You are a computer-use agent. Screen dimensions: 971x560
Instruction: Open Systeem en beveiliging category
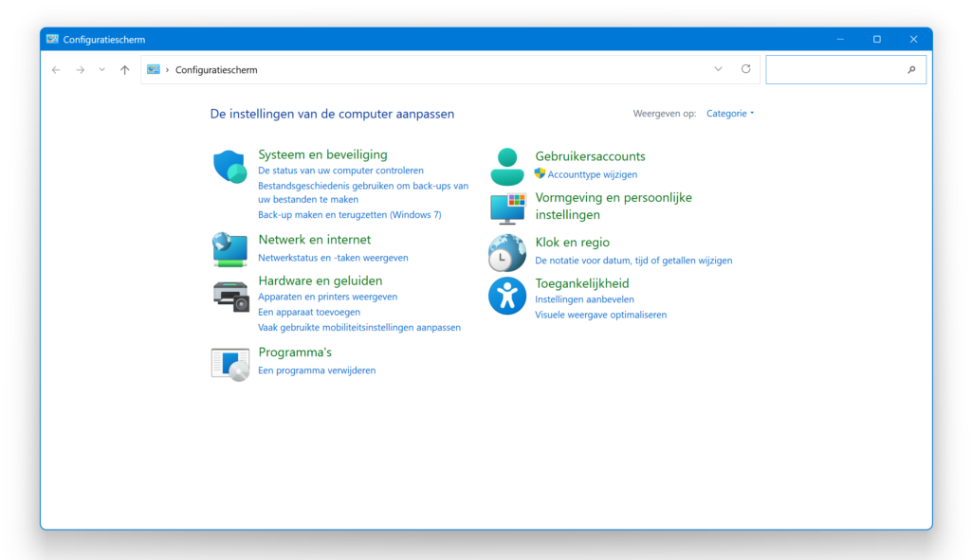[x=322, y=154]
